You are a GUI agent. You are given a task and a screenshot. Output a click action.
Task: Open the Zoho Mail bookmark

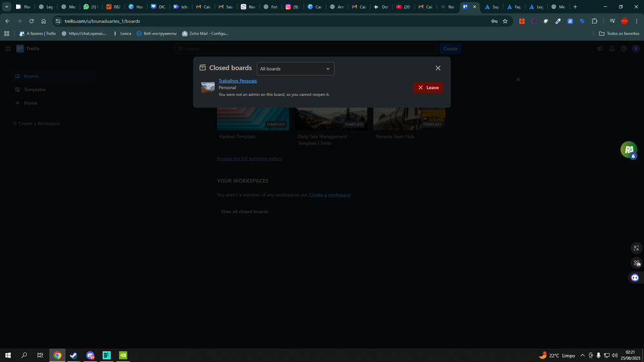[205, 33]
